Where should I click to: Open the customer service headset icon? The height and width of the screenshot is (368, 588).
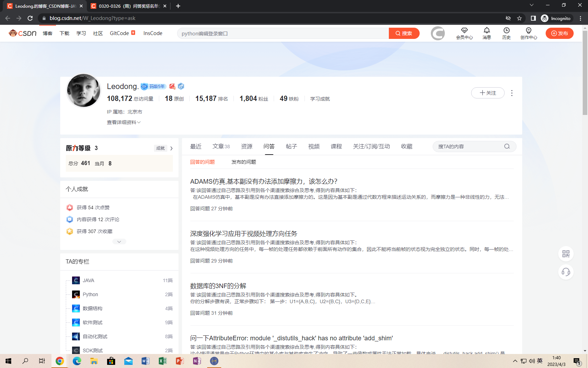tap(566, 272)
